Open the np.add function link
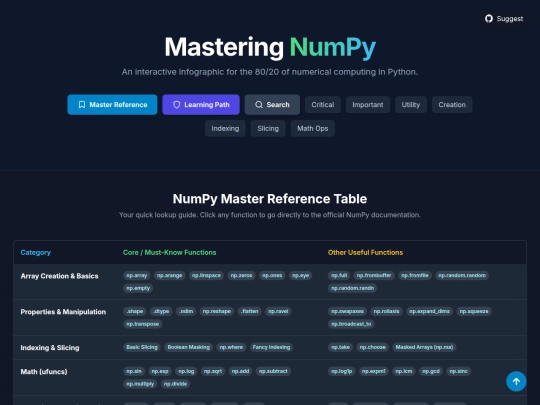This screenshot has width=540, height=405. 240,371
